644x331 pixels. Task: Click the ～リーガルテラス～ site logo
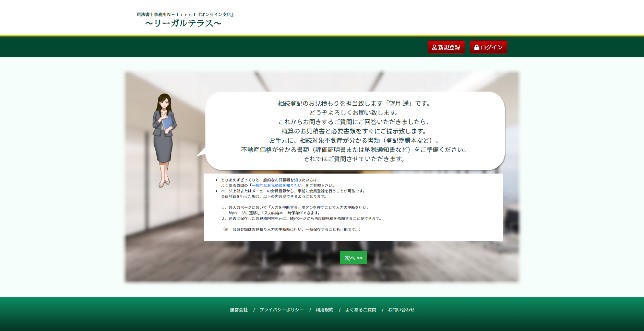183,23
